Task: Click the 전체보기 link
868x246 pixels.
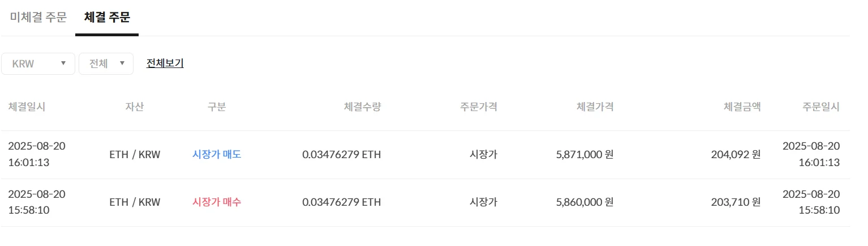Action: pos(165,63)
